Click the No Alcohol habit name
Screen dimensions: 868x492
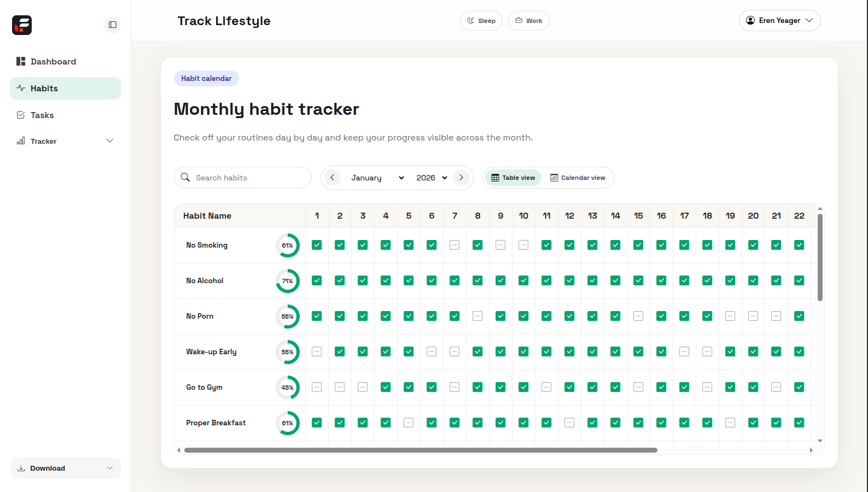tap(205, 280)
